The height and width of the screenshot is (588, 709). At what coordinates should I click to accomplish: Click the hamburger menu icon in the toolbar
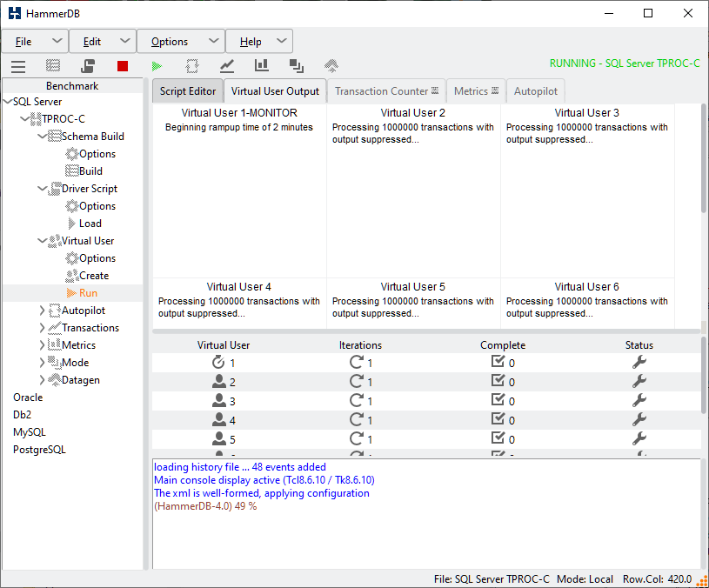[x=18, y=66]
